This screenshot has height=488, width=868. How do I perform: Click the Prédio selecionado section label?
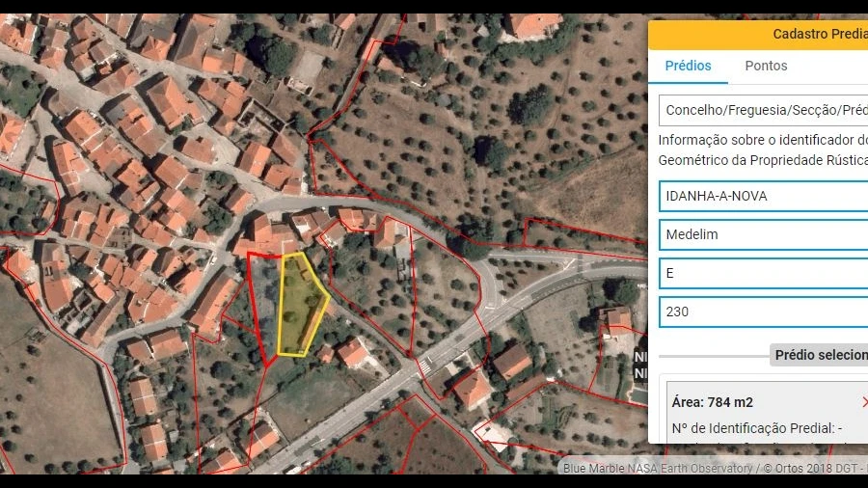(820, 355)
